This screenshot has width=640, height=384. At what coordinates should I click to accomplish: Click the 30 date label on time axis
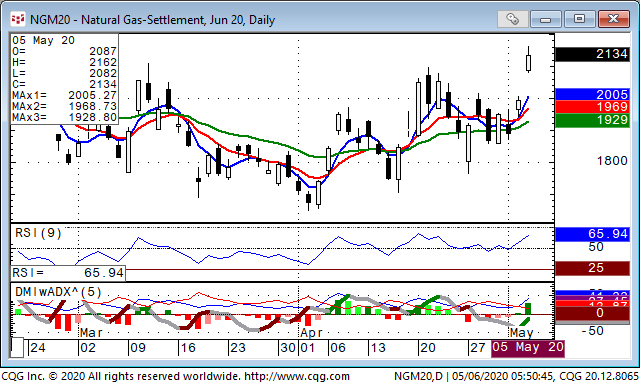[x=288, y=348]
